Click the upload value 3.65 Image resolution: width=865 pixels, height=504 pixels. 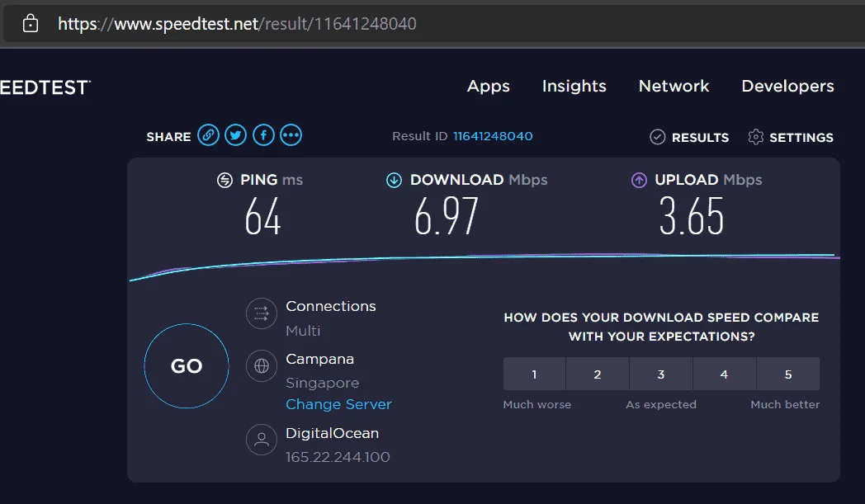(691, 217)
